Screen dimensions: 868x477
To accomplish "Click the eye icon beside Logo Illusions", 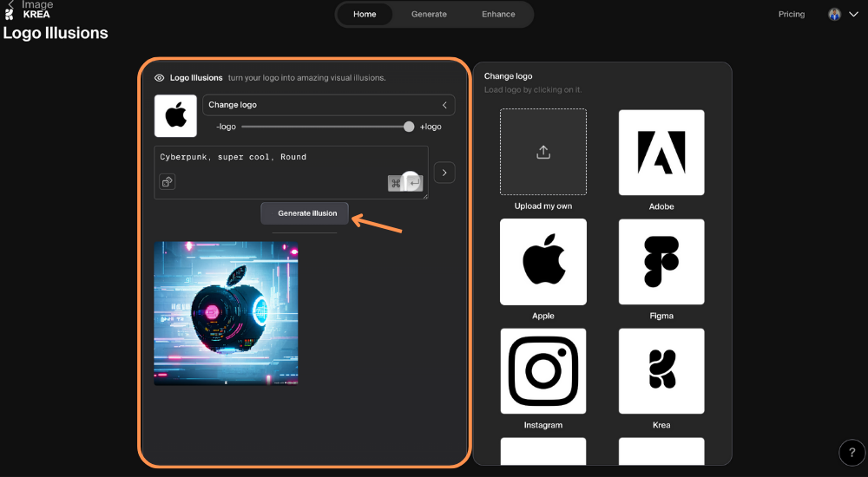I will tap(160, 78).
